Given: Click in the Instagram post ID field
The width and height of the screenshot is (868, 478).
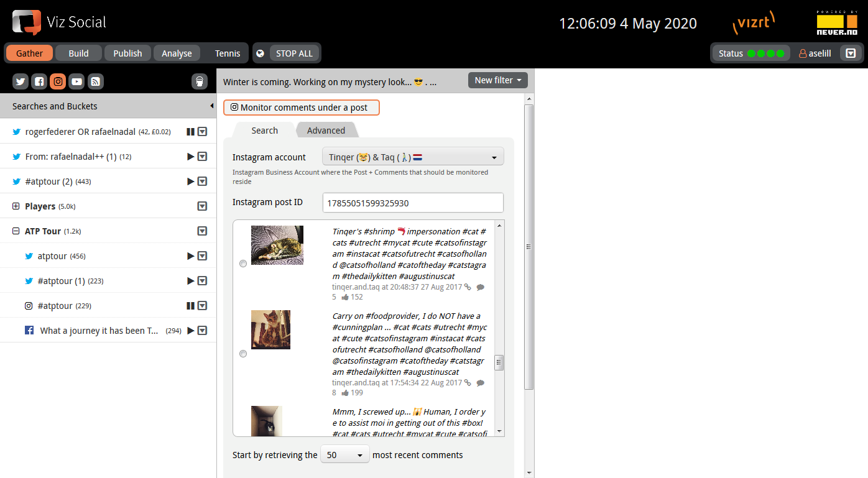Looking at the screenshot, I should [x=413, y=203].
